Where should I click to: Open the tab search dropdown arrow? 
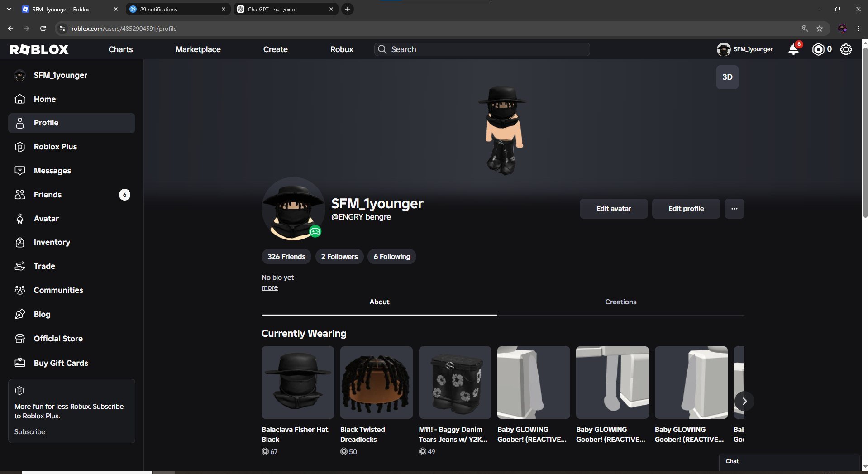point(9,9)
